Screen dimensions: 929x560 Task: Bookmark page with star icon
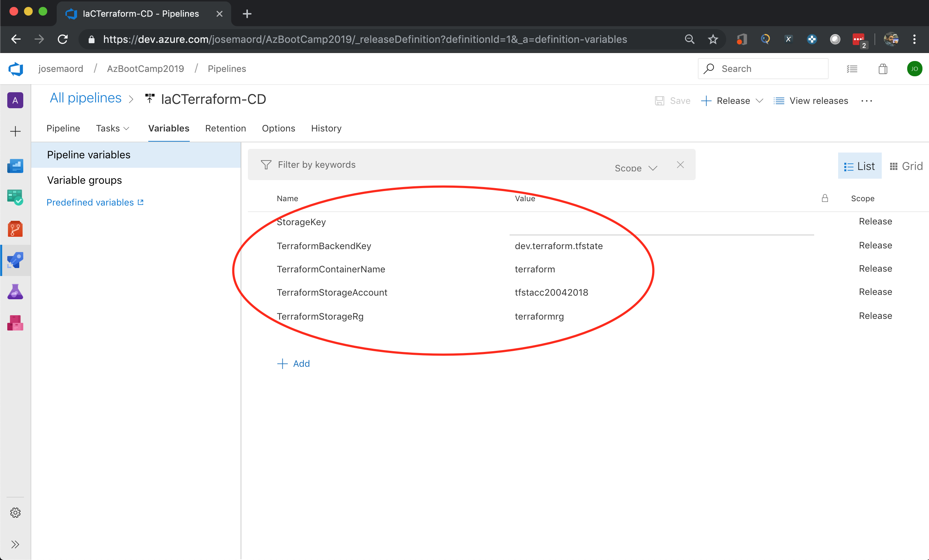(713, 39)
